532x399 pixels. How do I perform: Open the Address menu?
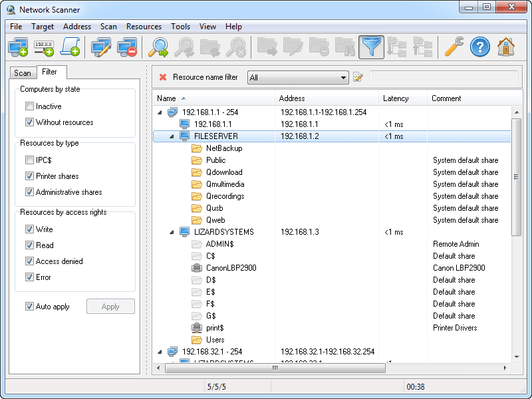(x=77, y=27)
